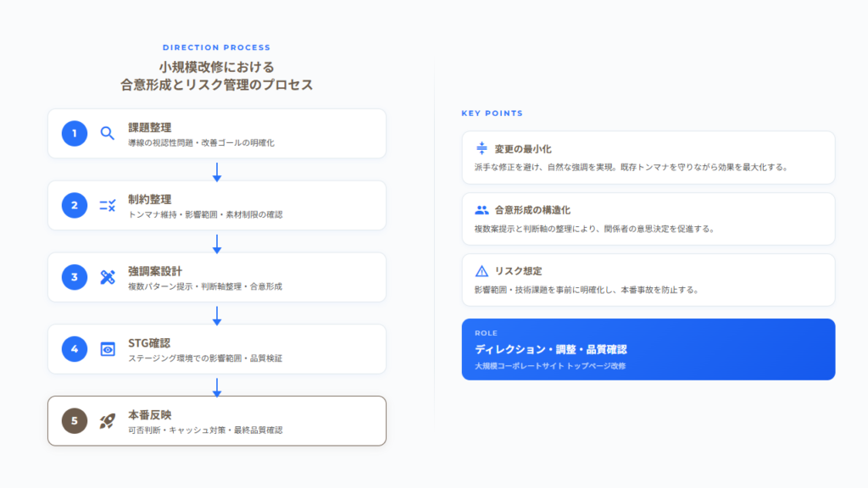Expand the arrow above 本番反映
868x488 pixels.
click(218, 390)
